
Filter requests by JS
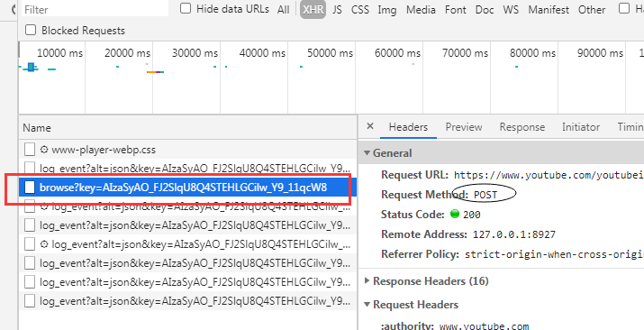(337, 9)
